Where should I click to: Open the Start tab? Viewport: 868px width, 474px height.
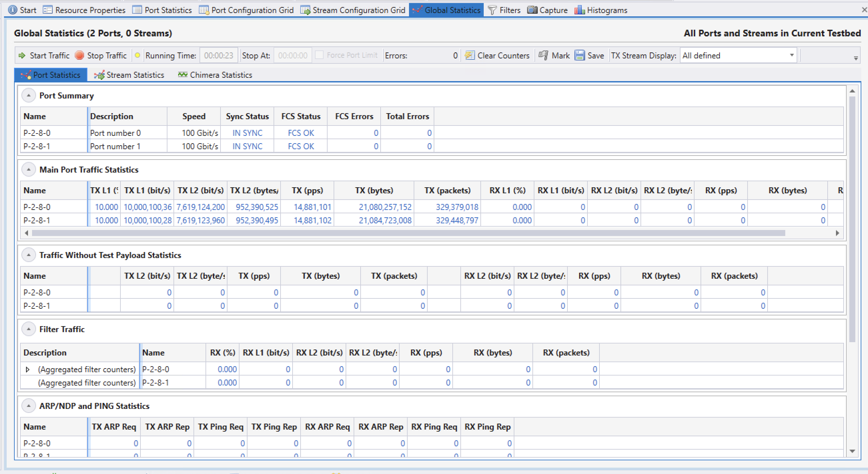[22, 10]
